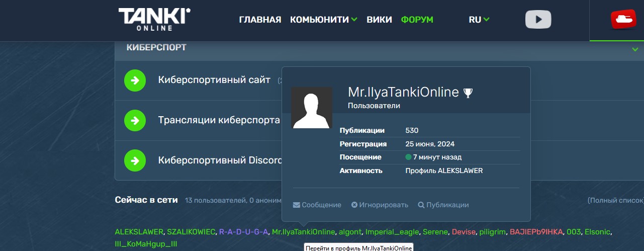Open Публикации search in popup

pyautogui.click(x=443, y=205)
